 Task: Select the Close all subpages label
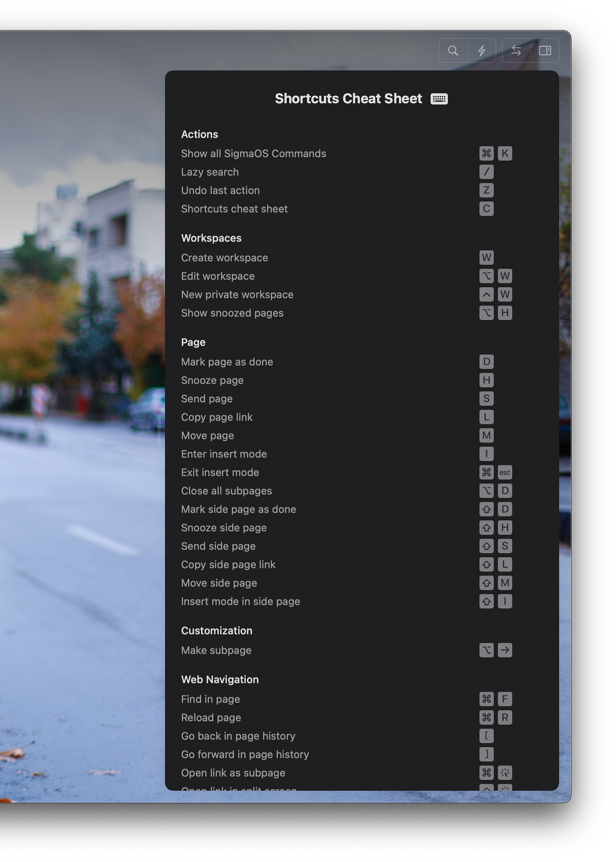click(226, 491)
